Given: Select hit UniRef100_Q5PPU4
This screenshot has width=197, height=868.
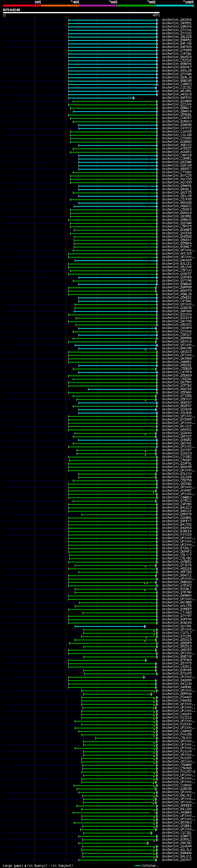Looking at the screenshot, I should [x=177, y=694].
